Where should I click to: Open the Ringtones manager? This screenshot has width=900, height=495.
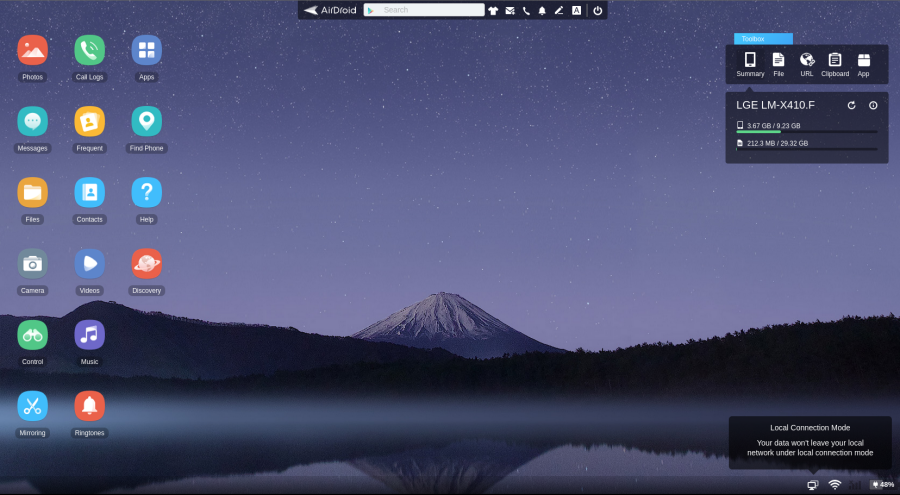click(x=89, y=406)
